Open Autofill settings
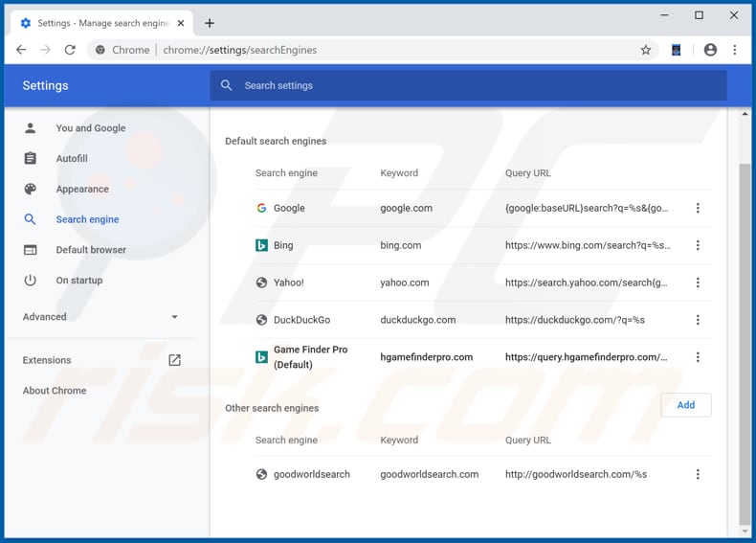This screenshot has width=756, height=543. point(72,158)
